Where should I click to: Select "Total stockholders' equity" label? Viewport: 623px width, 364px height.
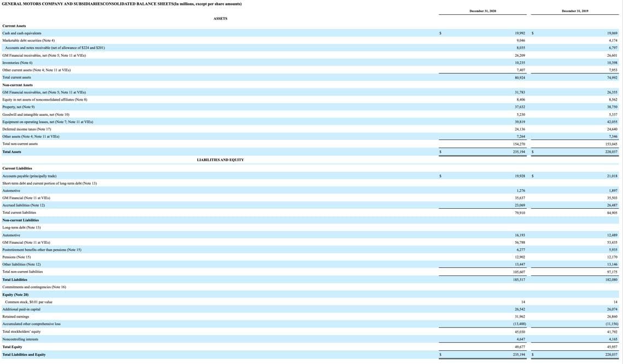point(21,331)
